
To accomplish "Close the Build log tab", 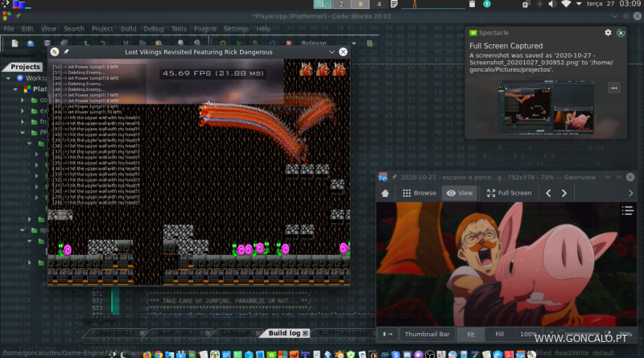I will (x=306, y=333).
